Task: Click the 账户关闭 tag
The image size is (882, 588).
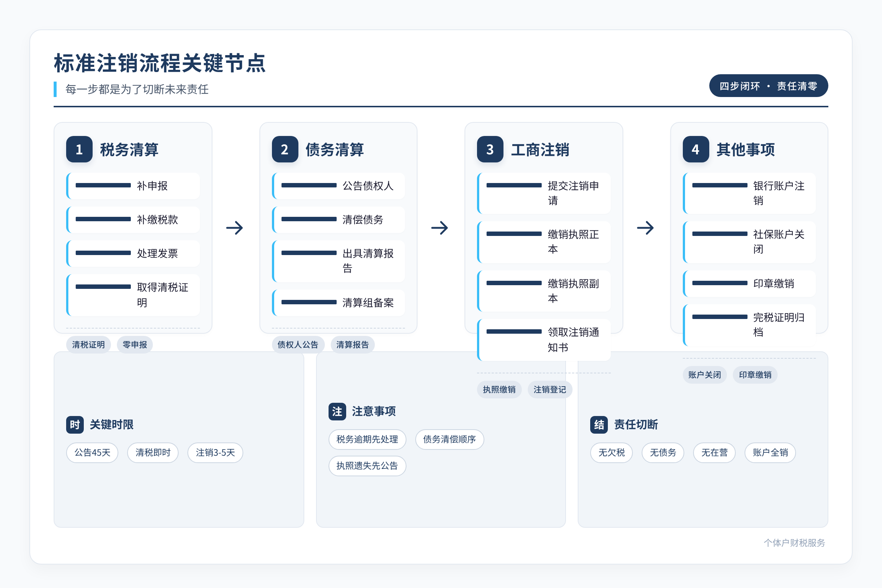Action: click(704, 375)
